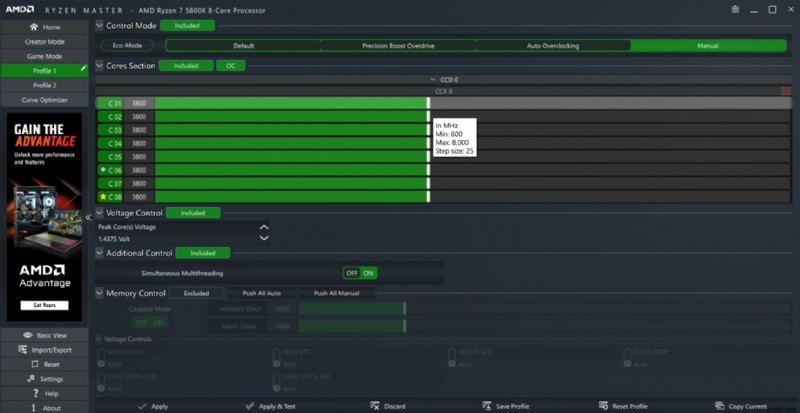The width and height of the screenshot is (800, 413).
Task: Increase Peak Core(s) Voltage up arrow
Action: (x=264, y=227)
